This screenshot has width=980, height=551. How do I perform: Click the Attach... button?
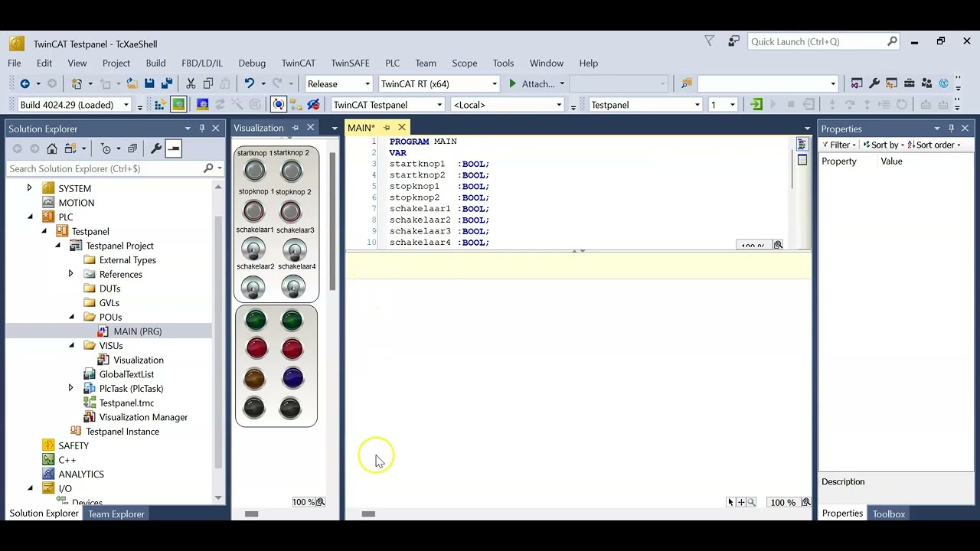pyautogui.click(x=533, y=83)
